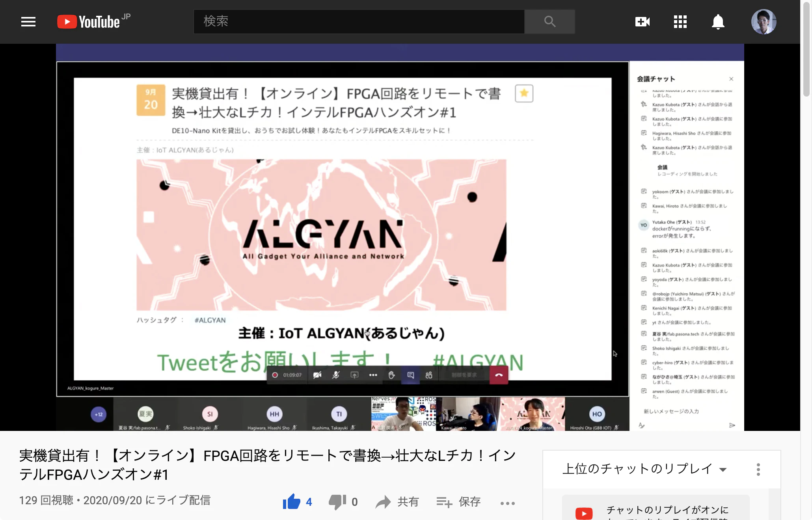This screenshot has height=520, width=812.
Task: Open the YouTube apps grid
Action: pos(680,22)
